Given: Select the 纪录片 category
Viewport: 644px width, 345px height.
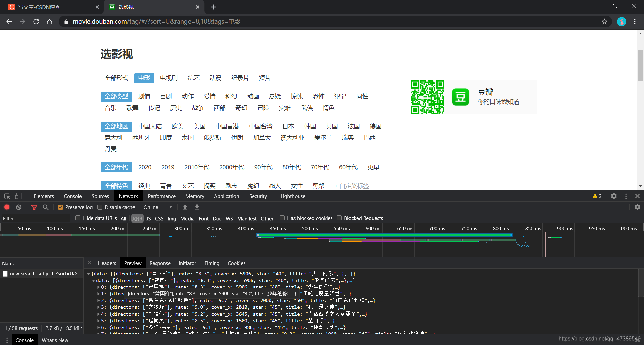Looking at the screenshot, I should [x=240, y=78].
